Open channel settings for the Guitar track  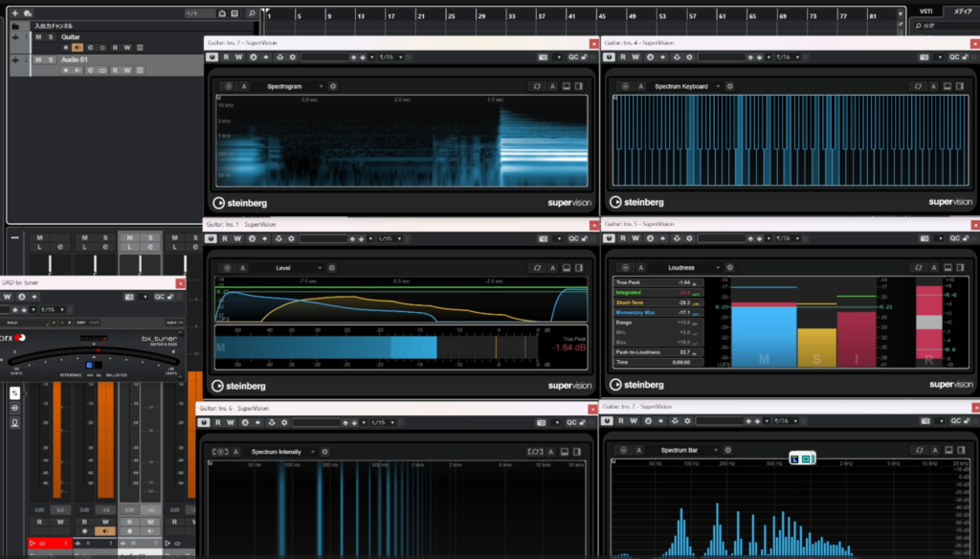pos(90,48)
